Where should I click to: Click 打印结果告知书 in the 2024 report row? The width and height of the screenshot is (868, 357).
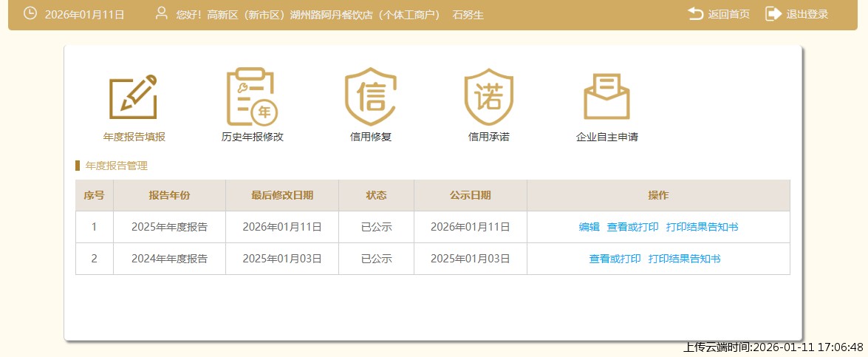click(684, 259)
